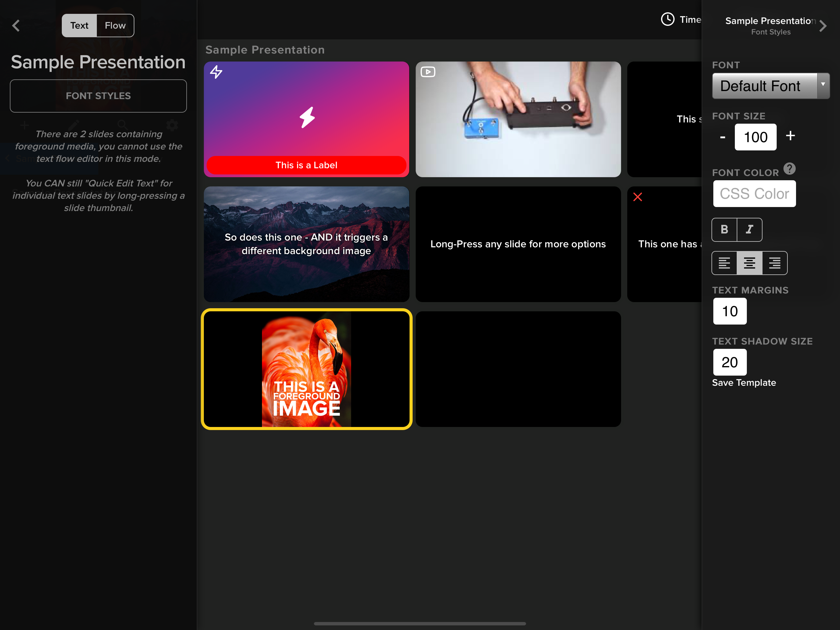This screenshot has height=630, width=840.
Task: Select the 'This one has' slide
Action: pyautogui.click(x=664, y=244)
